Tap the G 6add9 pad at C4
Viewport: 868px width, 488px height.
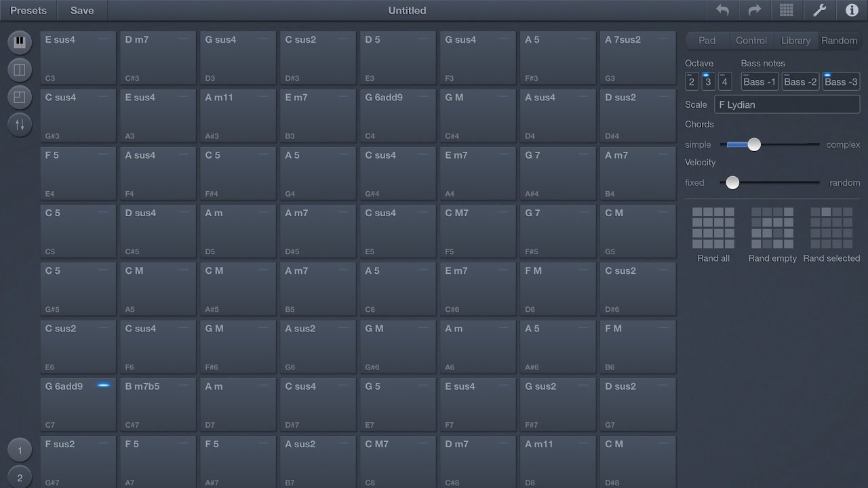[x=398, y=116]
